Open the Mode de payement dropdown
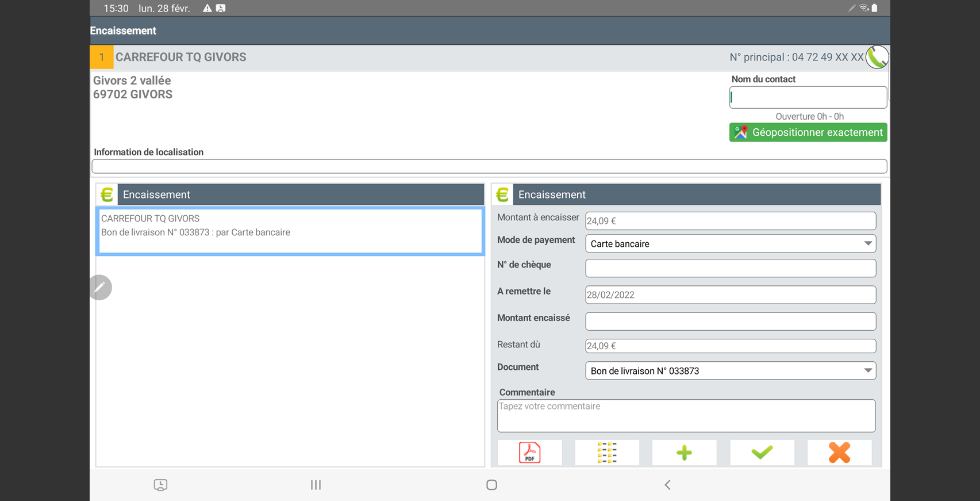 pos(731,243)
